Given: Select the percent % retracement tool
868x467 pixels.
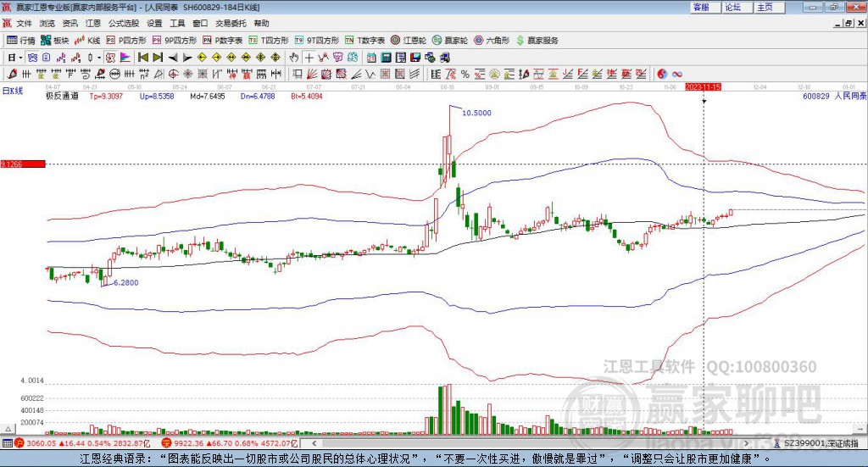Looking at the screenshot, I should click(465, 74).
